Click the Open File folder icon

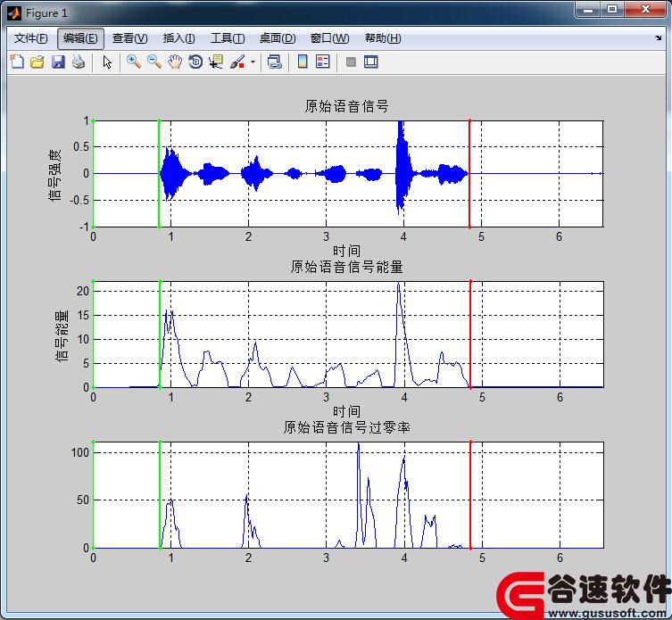click(x=37, y=62)
